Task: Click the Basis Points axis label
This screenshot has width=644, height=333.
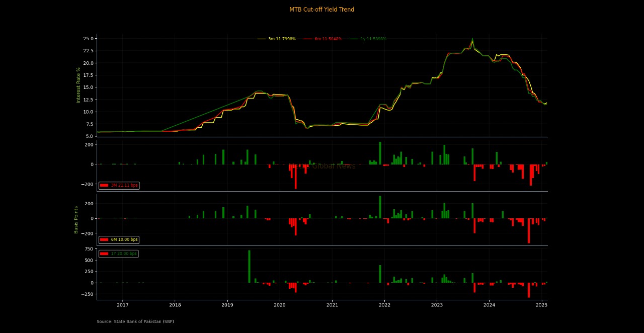Action: pyautogui.click(x=76, y=220)
